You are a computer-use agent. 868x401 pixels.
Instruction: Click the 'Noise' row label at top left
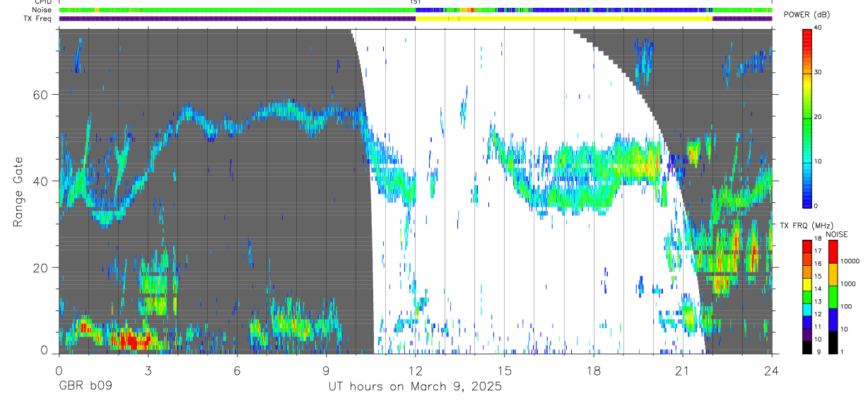point(41,10)
